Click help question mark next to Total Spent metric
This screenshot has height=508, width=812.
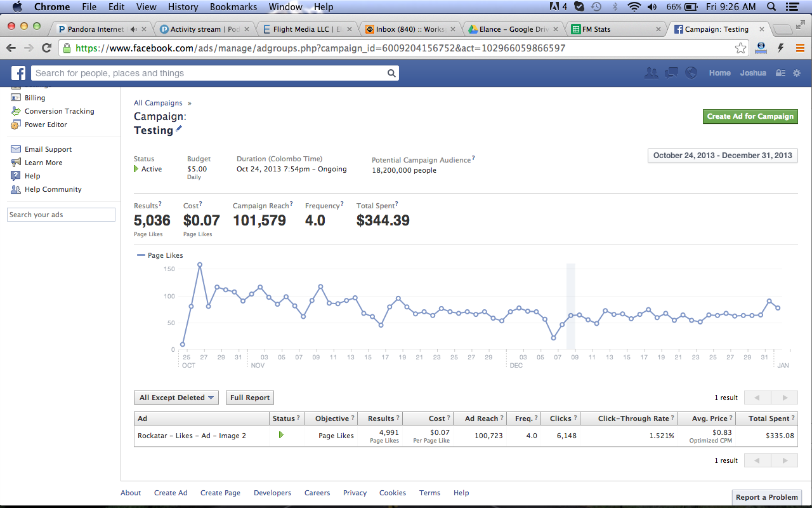[x=396, y=204]
